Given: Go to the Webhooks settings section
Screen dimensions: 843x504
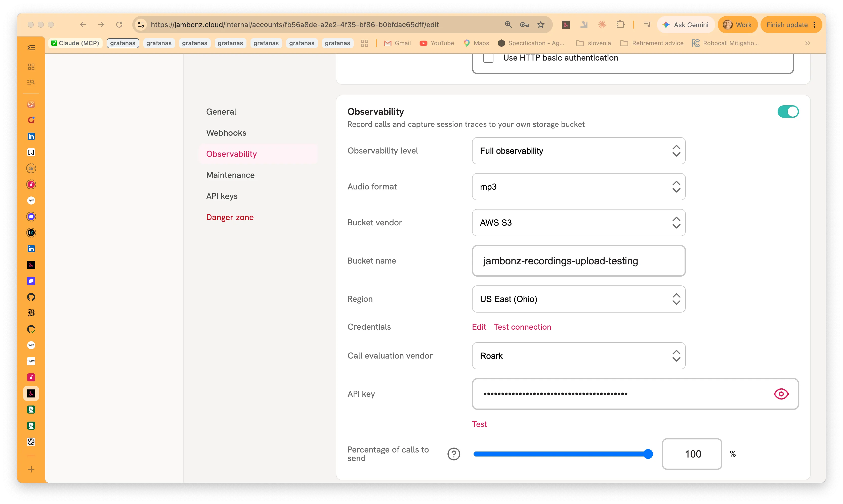Looking at the screenshot, I should [x=226, y=133].
